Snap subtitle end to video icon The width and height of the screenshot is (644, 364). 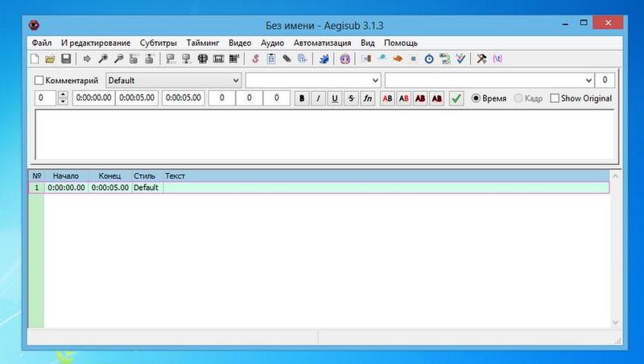click(x=187, y=59)
